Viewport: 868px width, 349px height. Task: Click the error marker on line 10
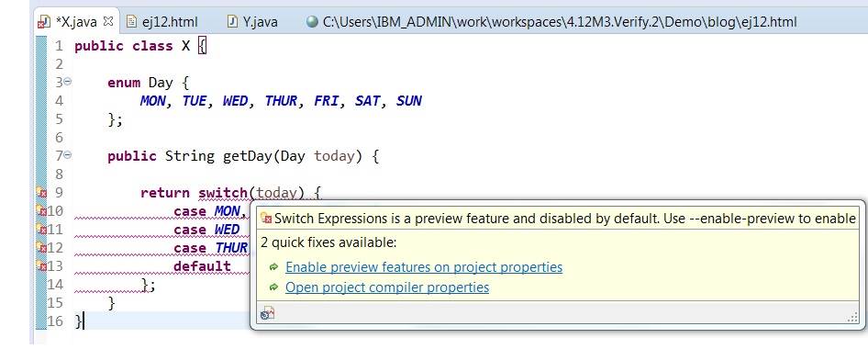(41, 210)
